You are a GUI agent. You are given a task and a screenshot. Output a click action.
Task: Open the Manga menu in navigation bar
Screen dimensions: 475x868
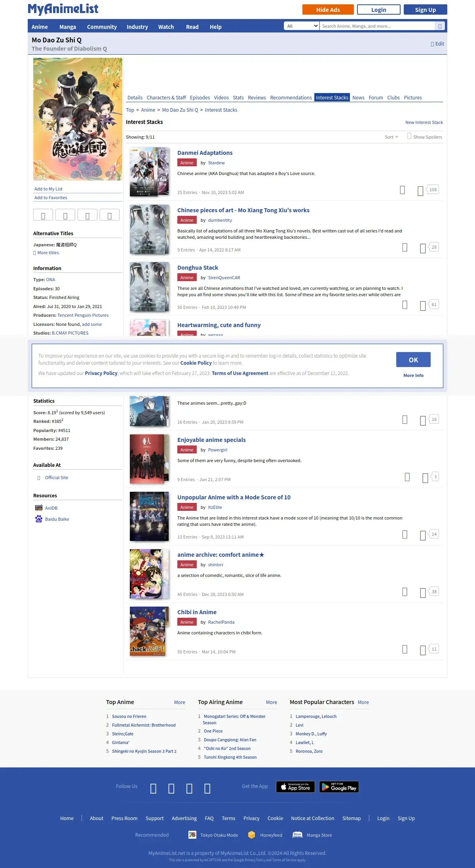(x=68, y=27)
